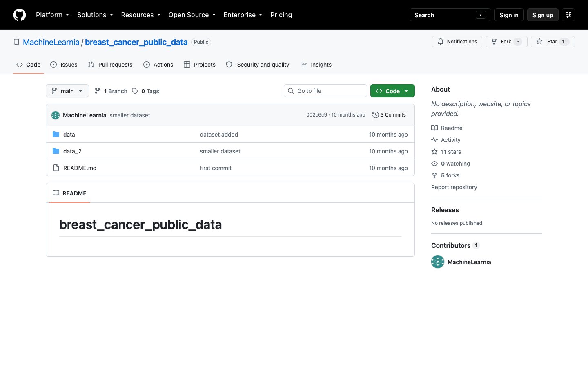Click the Sign up button

point(543,15)
